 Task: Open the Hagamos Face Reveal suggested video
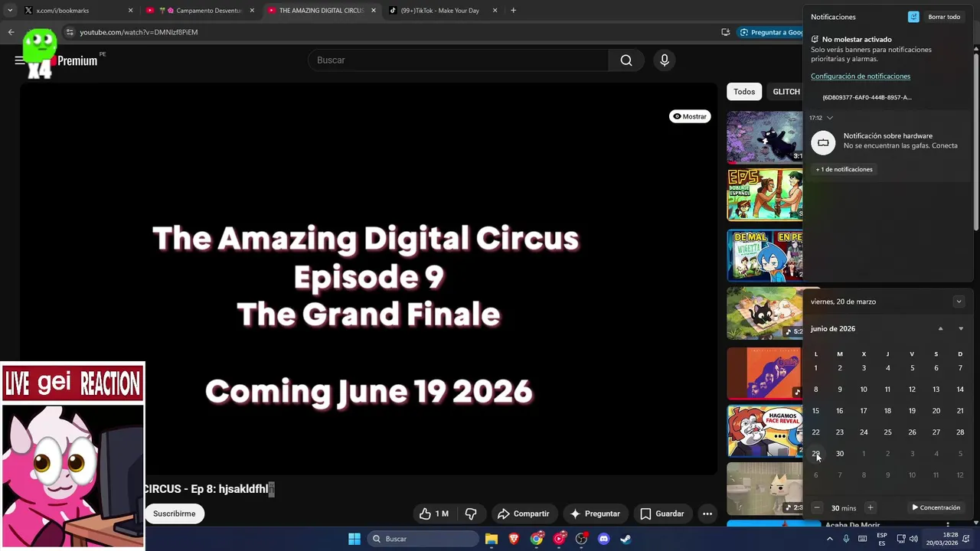[x=765, y=431]
